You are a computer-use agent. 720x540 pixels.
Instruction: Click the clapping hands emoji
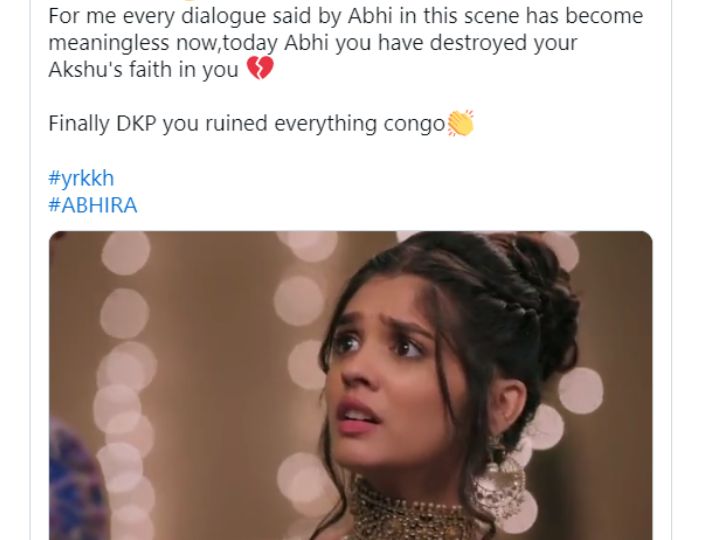[461, 123]
